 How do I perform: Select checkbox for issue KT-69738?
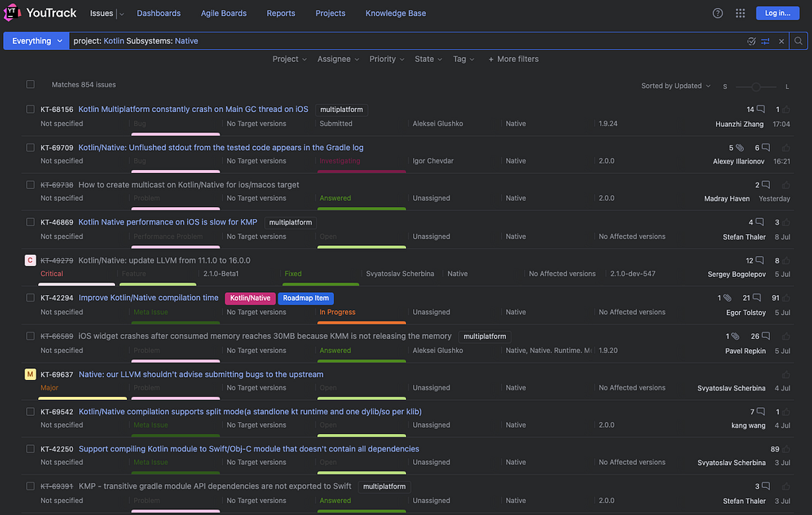[31, 184]
